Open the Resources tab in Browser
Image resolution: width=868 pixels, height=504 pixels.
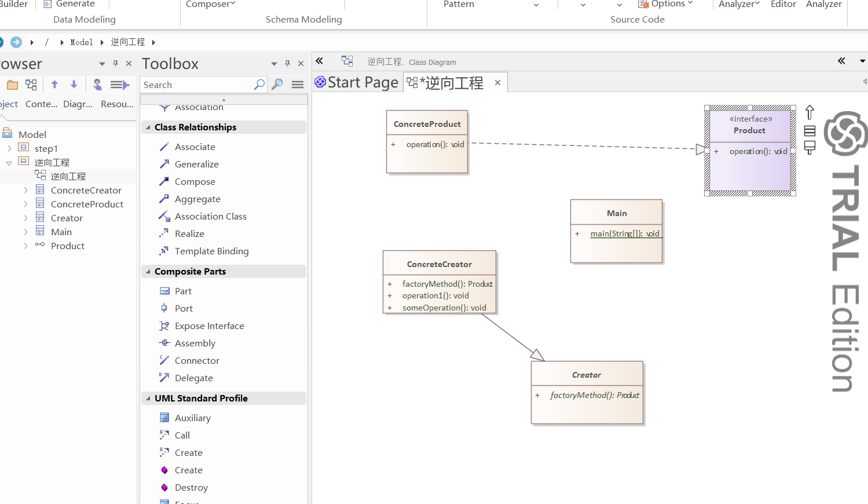(x=117, y=104)
